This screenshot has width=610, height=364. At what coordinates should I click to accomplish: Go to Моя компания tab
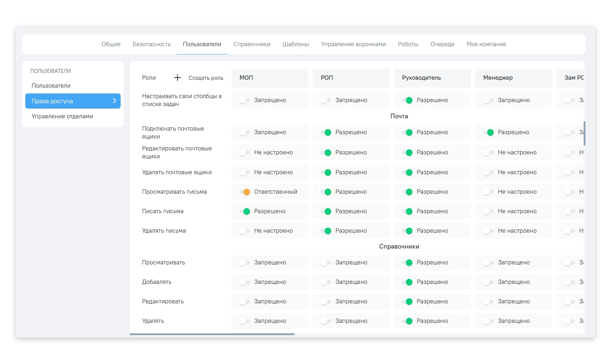486,44
